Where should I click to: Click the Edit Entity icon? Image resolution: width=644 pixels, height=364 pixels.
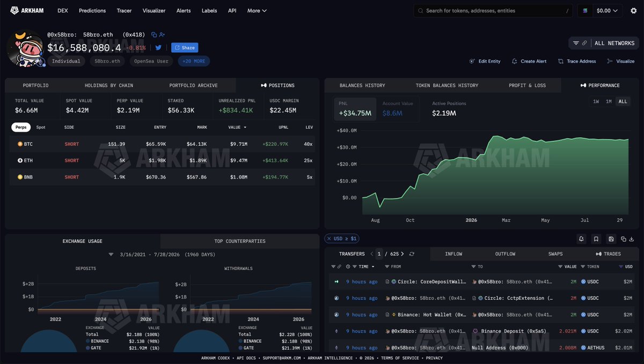[472, 61]
